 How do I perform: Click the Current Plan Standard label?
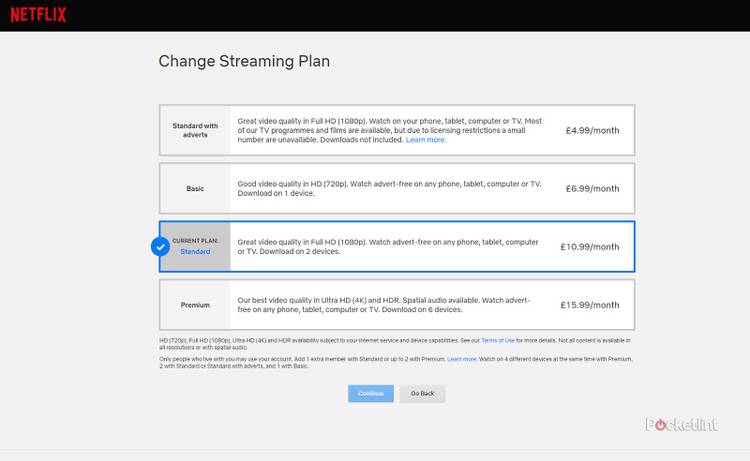(x=195, y=246)
